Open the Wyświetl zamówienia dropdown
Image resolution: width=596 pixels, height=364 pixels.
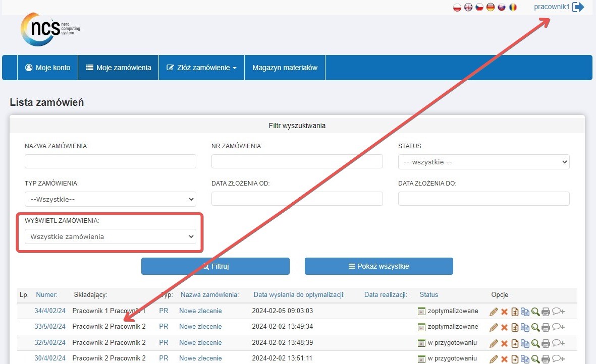[110, 236]
